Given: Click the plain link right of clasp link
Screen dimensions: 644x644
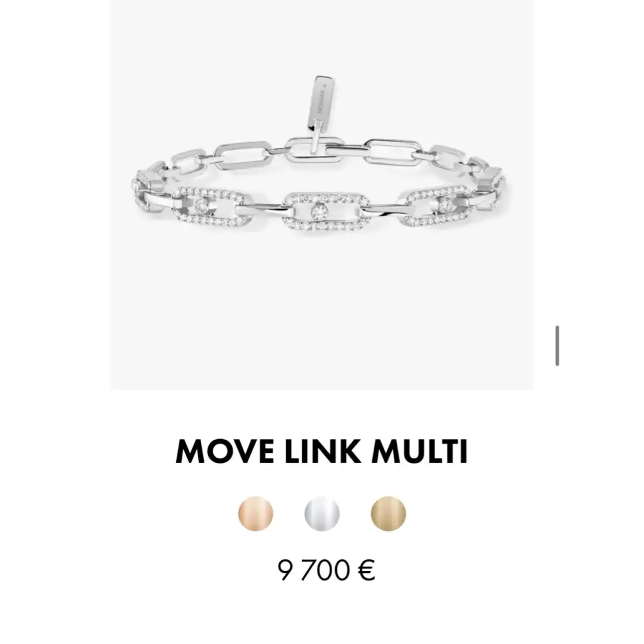Looking at the screenshot, I should coord(393,152).
